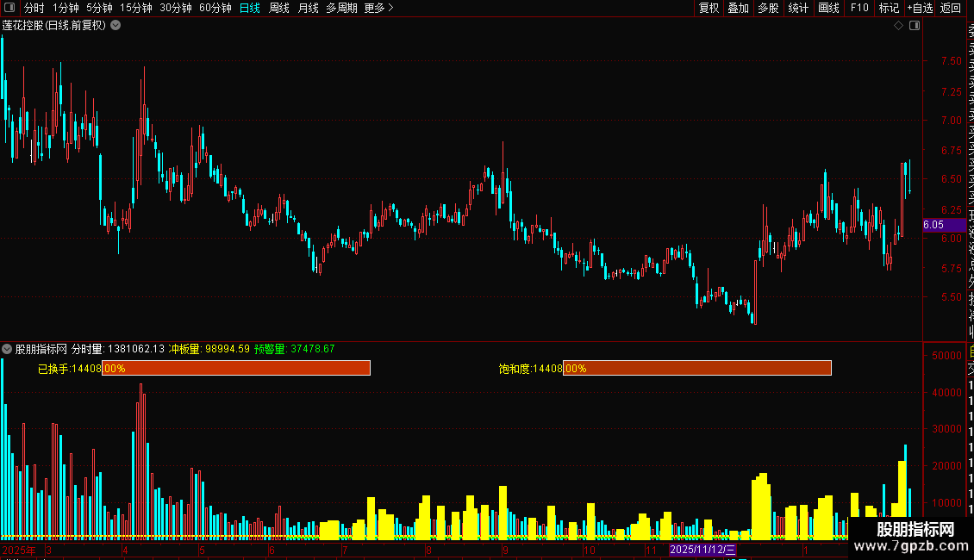The width and height of the screenshot is (974, 560).
Task: Click the 2025/11/12/三 date marker
Action: [702, 550]
